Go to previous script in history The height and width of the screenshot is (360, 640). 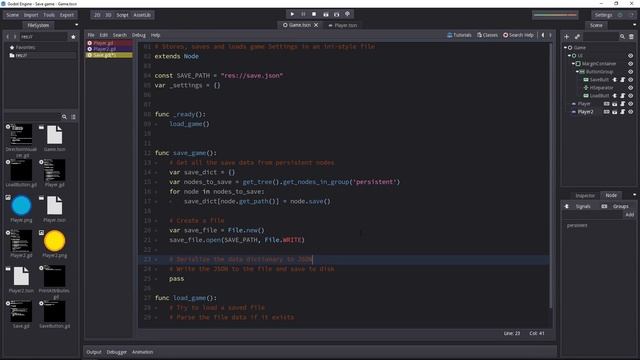coord(542,35)
